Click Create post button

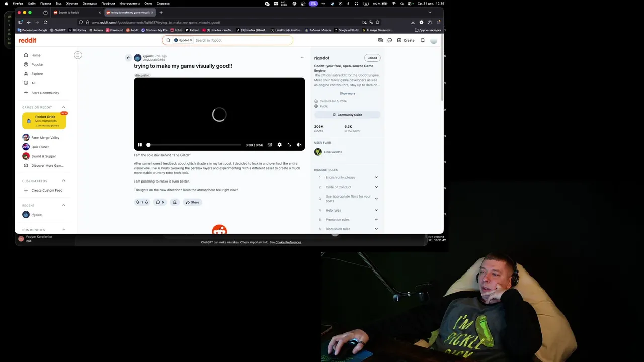click(406, 40)
